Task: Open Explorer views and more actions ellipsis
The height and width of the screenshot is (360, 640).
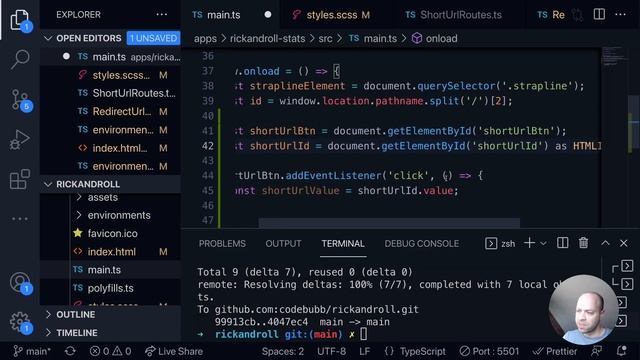Action: [x=162, y=15]
